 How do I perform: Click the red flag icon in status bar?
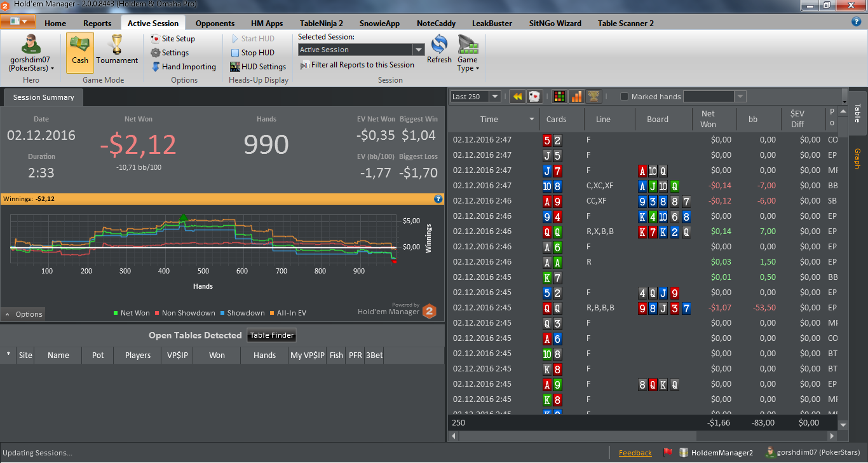(668, 453)
